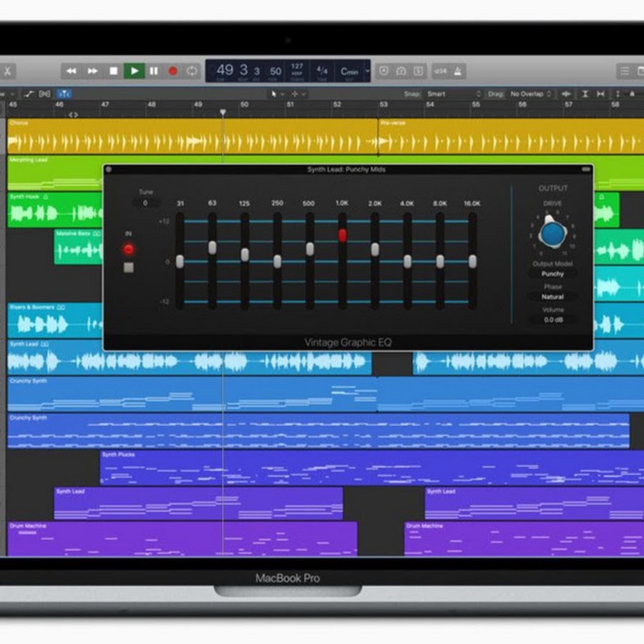Open the Snap Smart popup
Image resolution: width=644 pixels, height=644 pixels.
click(454, 94)
